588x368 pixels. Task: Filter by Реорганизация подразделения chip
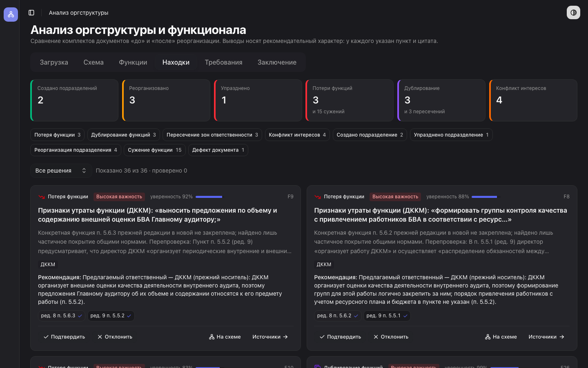[76, 150]
